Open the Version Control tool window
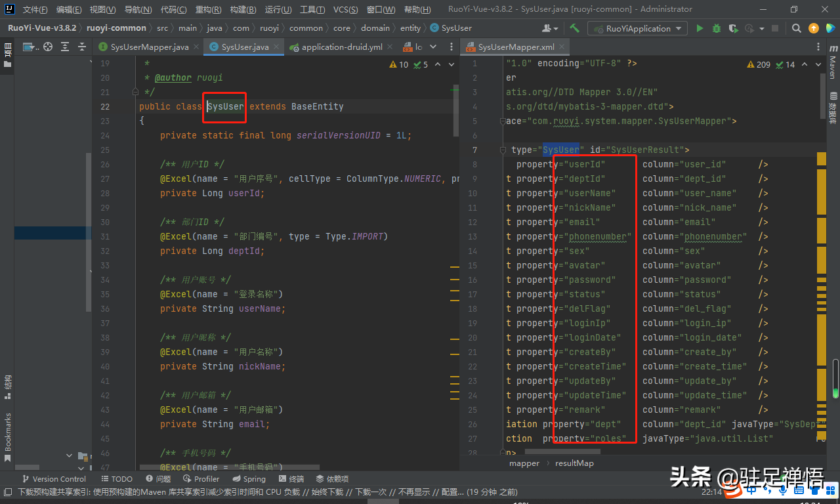840x504 pixels. coord(54,479)
